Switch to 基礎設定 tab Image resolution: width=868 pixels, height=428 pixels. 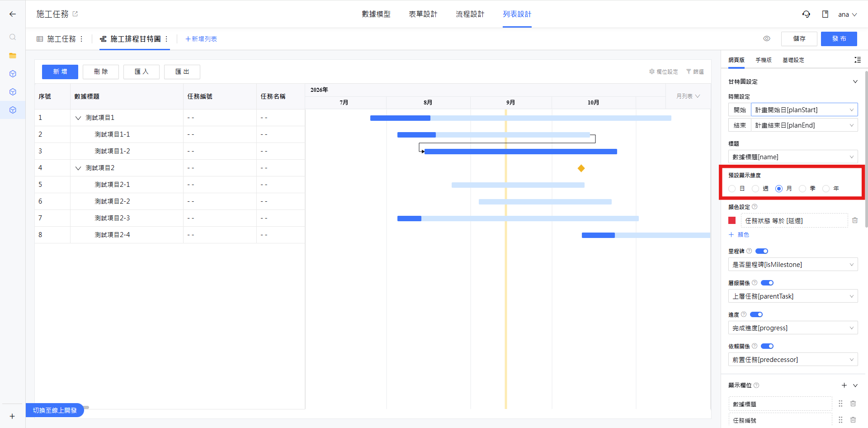coord(793,60)
